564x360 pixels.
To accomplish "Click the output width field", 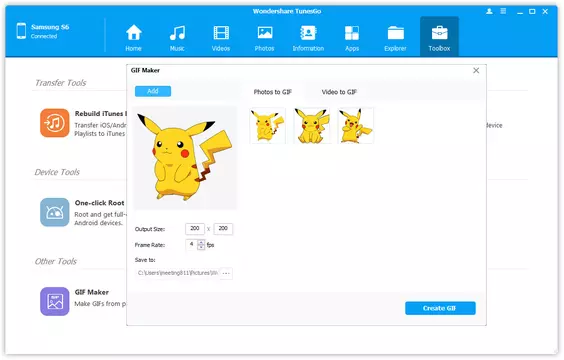I will pyautogui.click(x=195, y=229).
